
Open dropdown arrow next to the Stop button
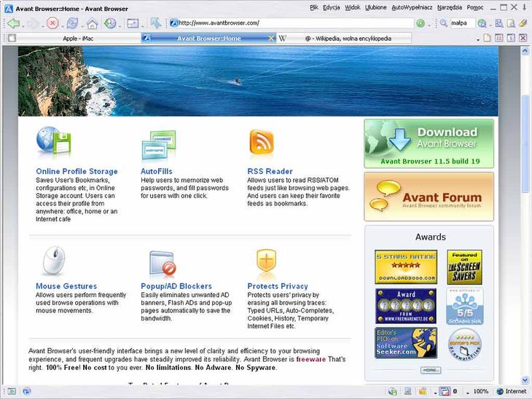point(62,26)
